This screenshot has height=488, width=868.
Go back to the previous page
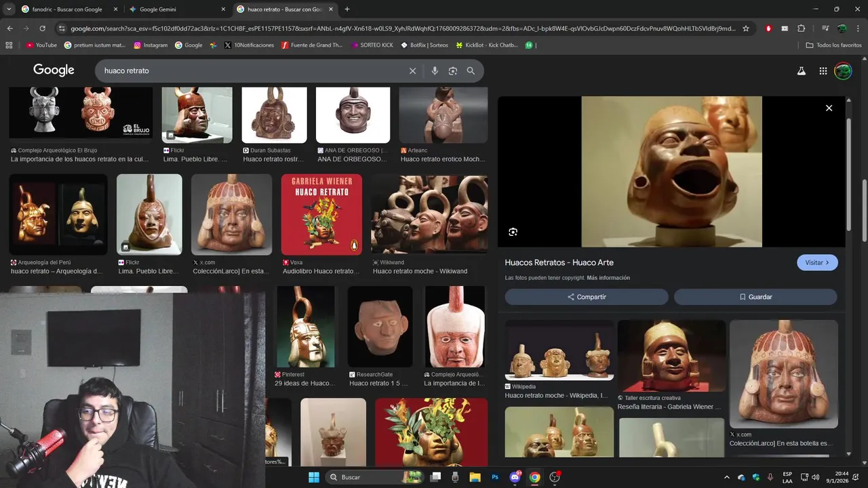9,28
